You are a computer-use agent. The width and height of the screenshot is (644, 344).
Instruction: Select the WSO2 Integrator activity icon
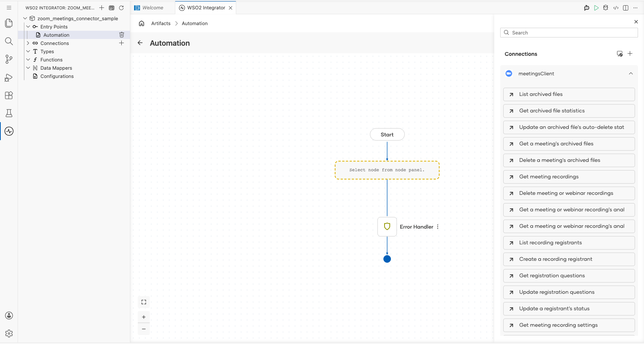point(9,131)
